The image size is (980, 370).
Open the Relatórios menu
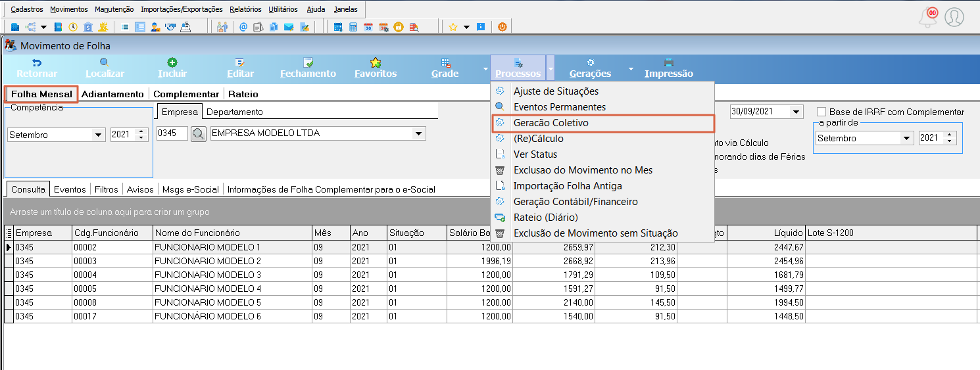(245, 9)
